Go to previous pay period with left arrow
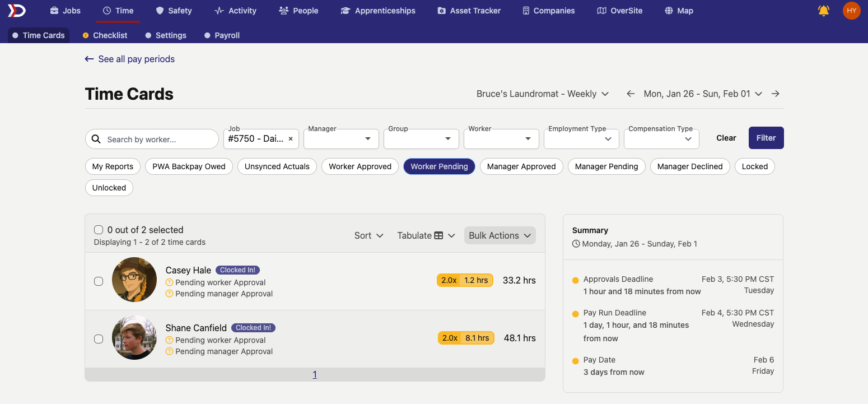The width and height of the screenshot is (868, 404). point(631,94)
